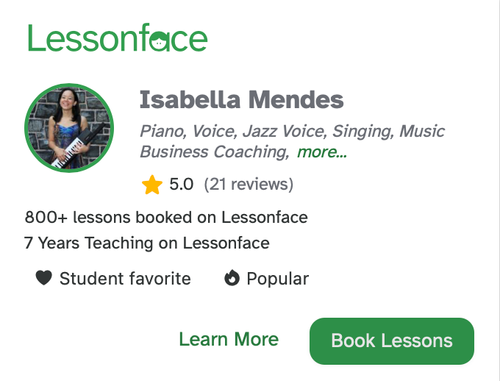Click the 800+ lessons booked statistic
The height and width of the screenshot is (381, 500).
166,217
